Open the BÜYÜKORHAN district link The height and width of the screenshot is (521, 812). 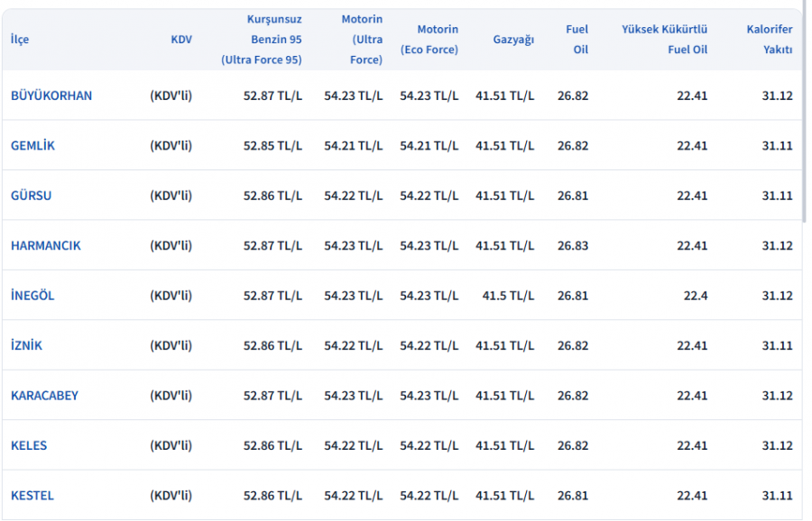[51, 96]
